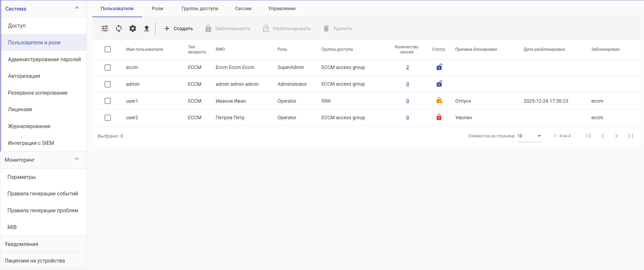This screenshot has width=644, height=270.
Task: Switch to the Роли tab
Action: click(157, 9)
